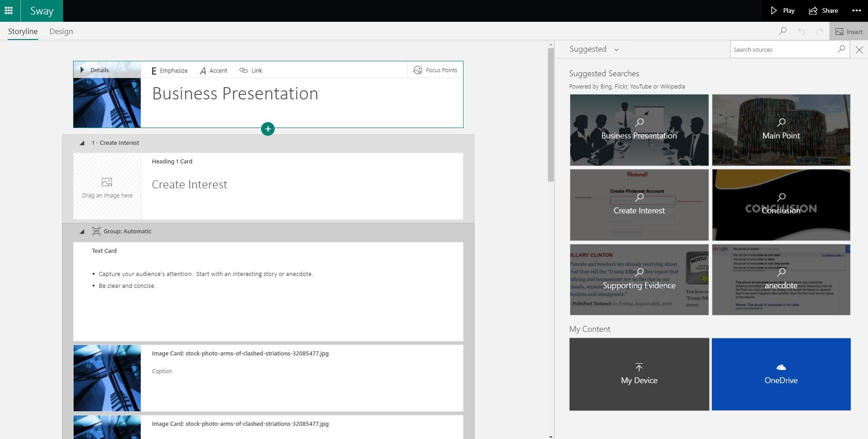The width and height of the screenshot is (868, 439).
Task: Collapse the Group: Automatic section
Action: (82, 231)
